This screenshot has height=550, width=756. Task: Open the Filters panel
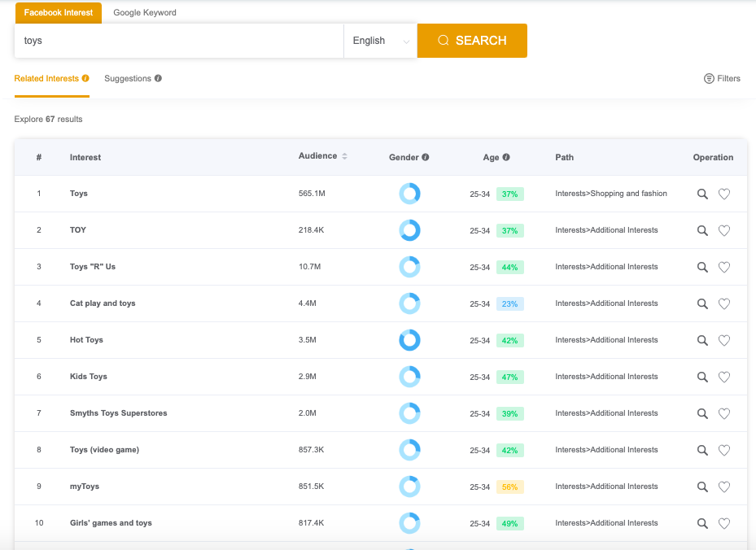click(x=722, y=79)
